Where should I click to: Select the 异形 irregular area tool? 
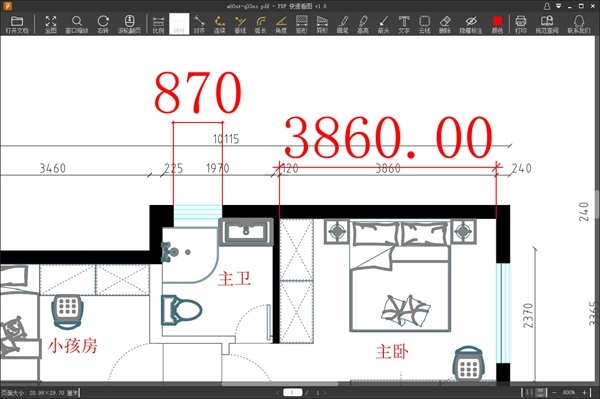(322, 24)
